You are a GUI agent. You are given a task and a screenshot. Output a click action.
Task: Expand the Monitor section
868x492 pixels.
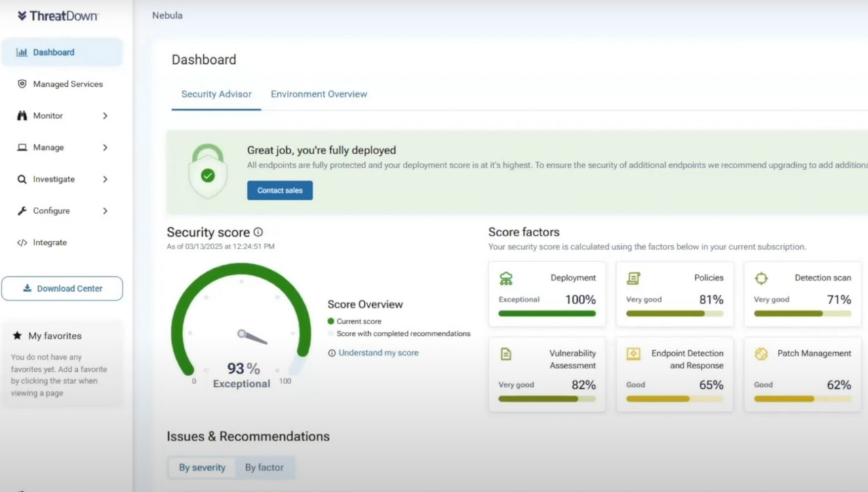click(105, 115)
